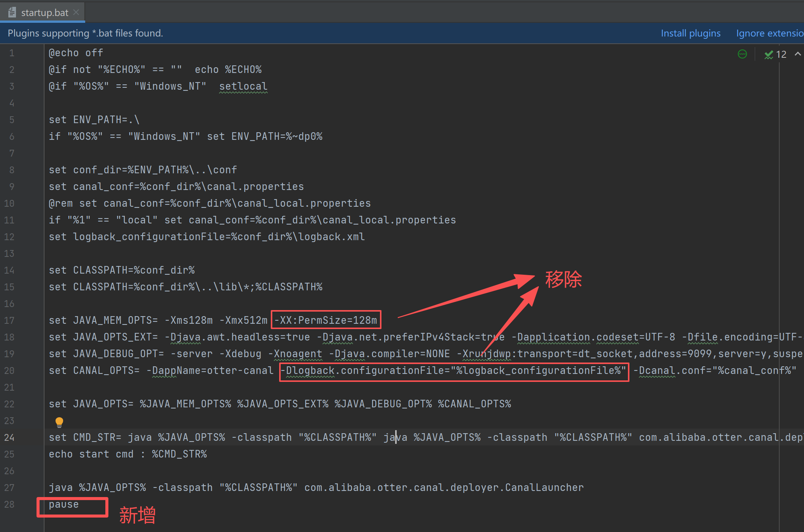Click the -XX:PermSize=128m text
This screenshot has width=804, height=532.
pyautogui.click(x=326, y=320)
